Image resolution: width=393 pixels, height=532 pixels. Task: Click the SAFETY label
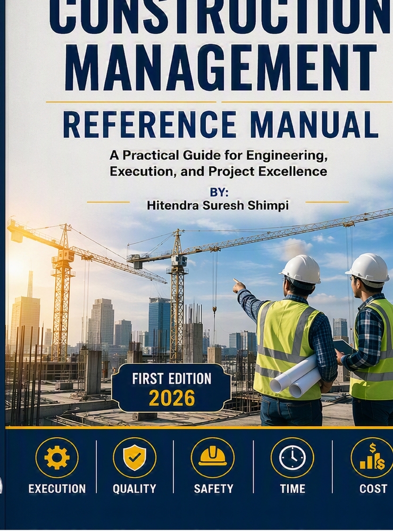click(214, 488)
